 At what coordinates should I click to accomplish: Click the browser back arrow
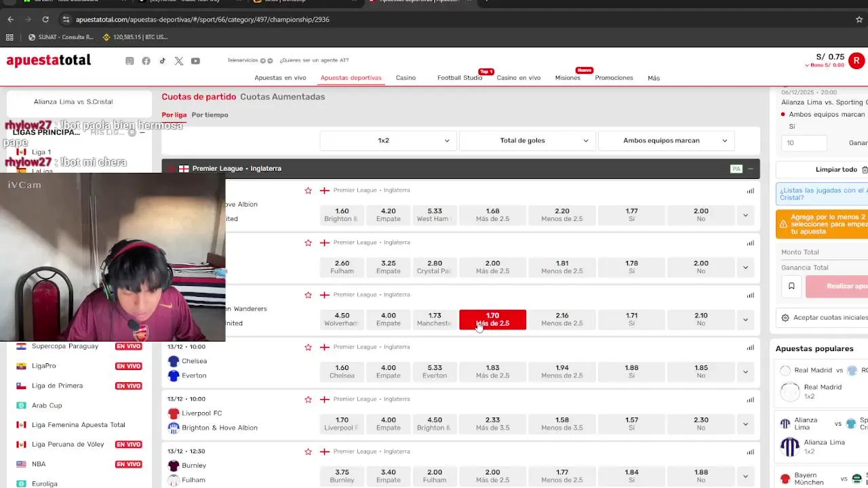(x=10, y=20)
